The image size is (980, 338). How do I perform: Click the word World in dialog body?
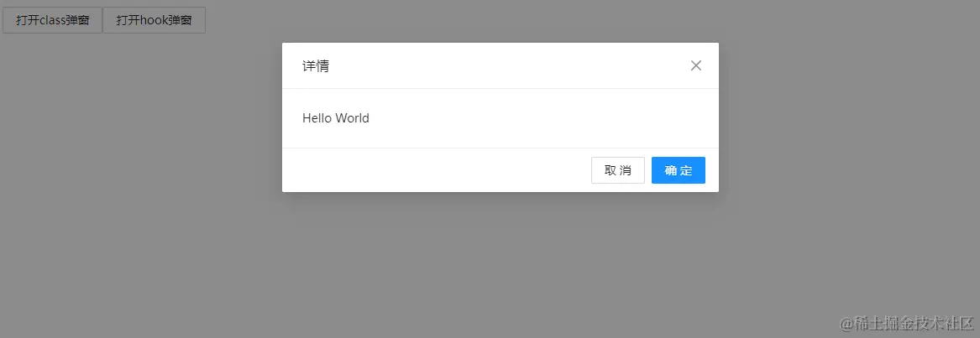tap(352, 117)
